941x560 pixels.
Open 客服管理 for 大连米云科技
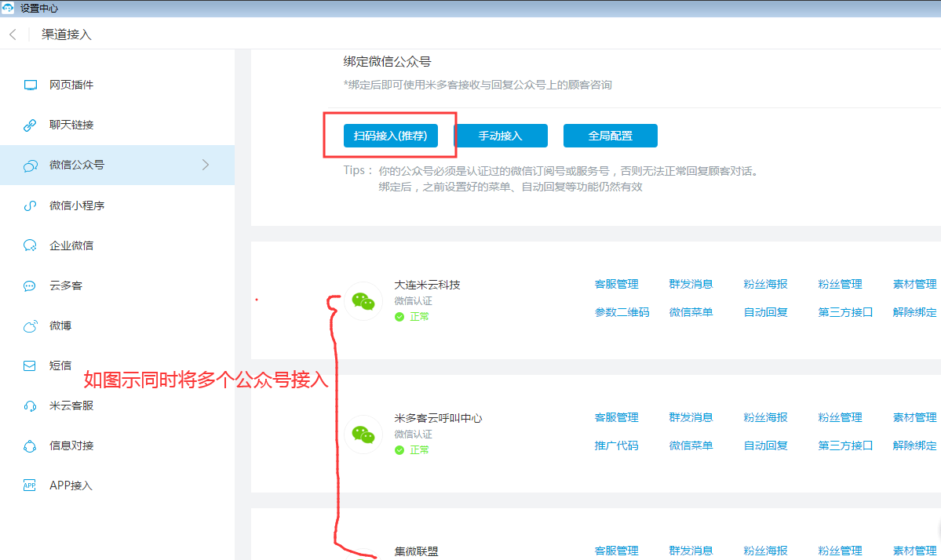(x=616, y=284)
